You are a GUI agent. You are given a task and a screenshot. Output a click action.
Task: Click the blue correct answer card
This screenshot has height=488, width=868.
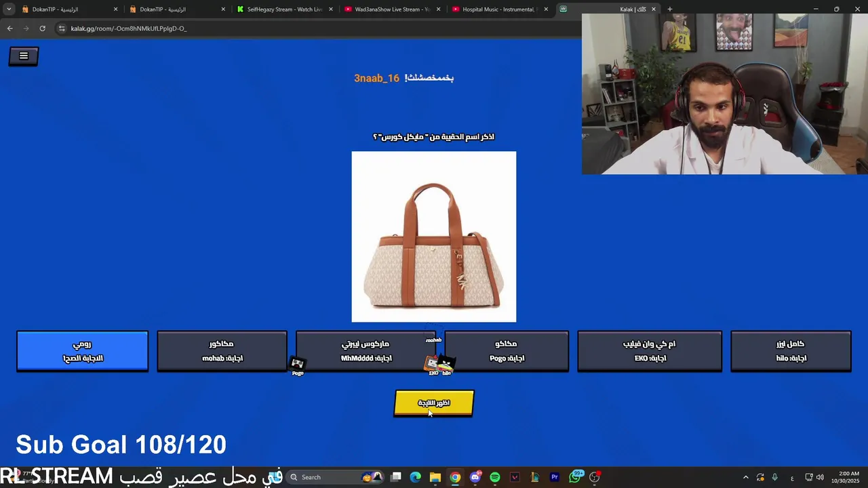83,351
